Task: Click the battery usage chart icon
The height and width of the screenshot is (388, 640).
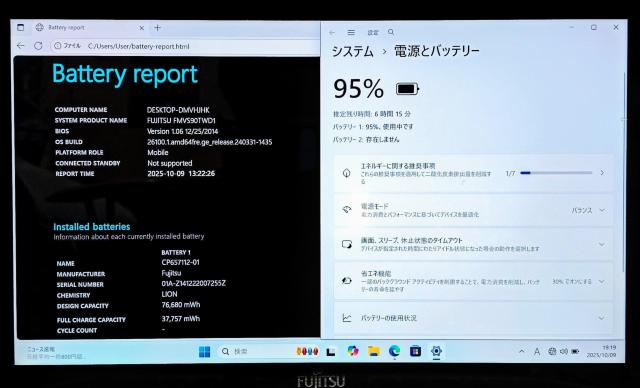Action: click(x=347, y=318)
